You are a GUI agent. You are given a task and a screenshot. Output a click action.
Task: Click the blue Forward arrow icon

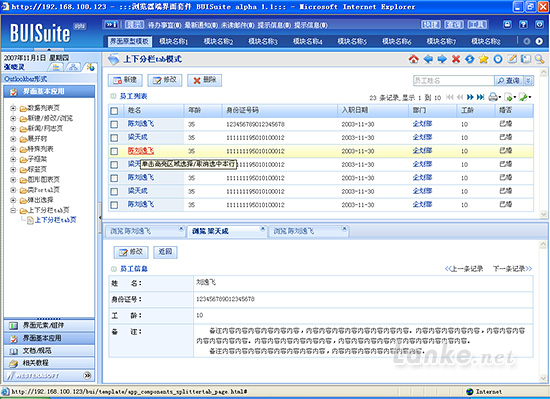[x=442, y=59]
